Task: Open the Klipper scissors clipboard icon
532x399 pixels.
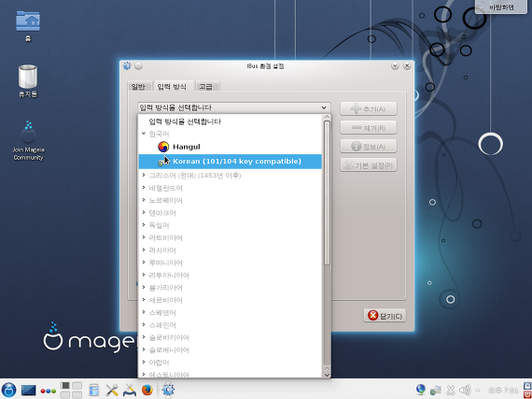Action: click(451, 391)
